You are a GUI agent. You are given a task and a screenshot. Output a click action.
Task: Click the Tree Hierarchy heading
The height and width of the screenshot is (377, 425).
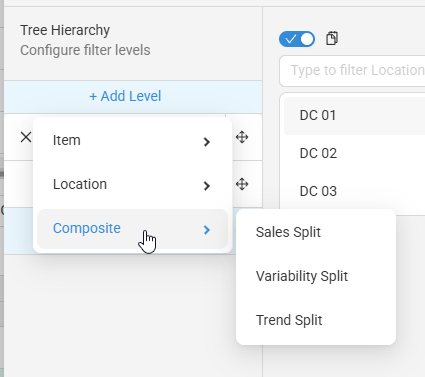point(65,30)
